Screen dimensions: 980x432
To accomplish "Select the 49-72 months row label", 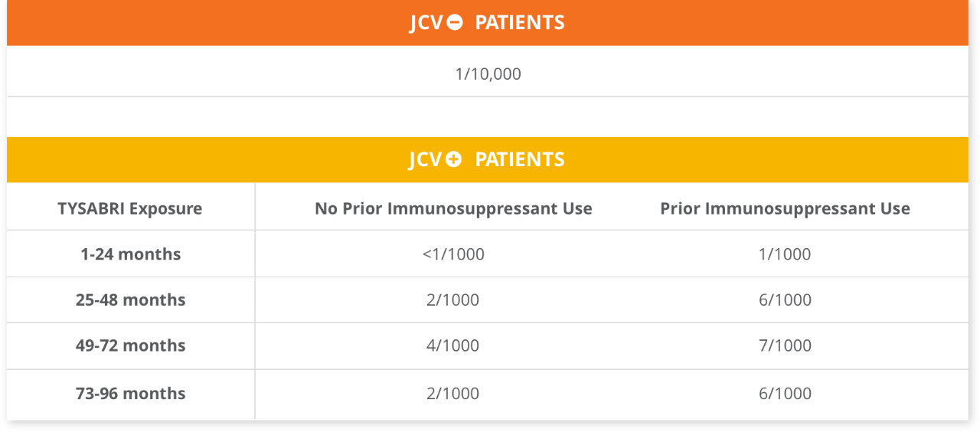I will (x=131, y=346).
